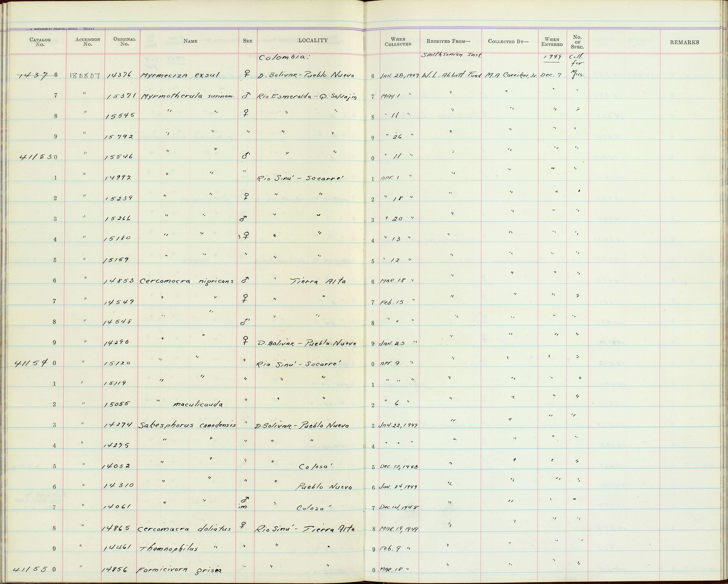Click the 'Sex' column header
This screenshot has width=728, height=584.
click(248, 41)
